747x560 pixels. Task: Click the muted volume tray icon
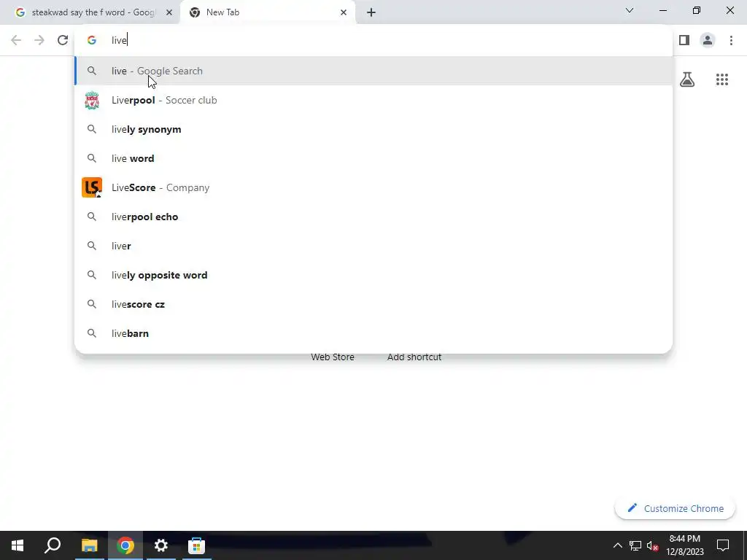pyautogui.click(x=653, y=545)
